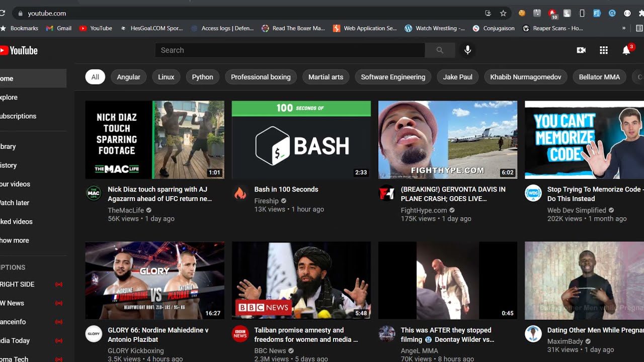The image size is (644, 362).
Task: Open the FightHype channel avatar
Action: [386, 193]
